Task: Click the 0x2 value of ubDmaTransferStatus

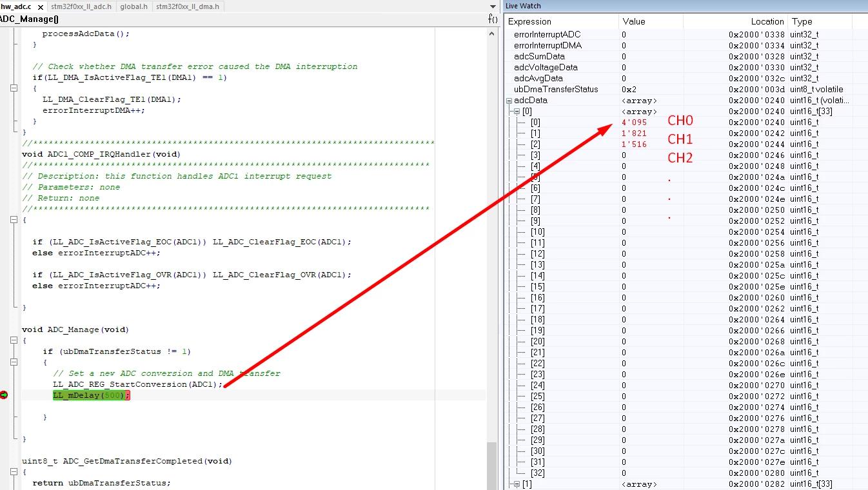Action: click(629, 89)
